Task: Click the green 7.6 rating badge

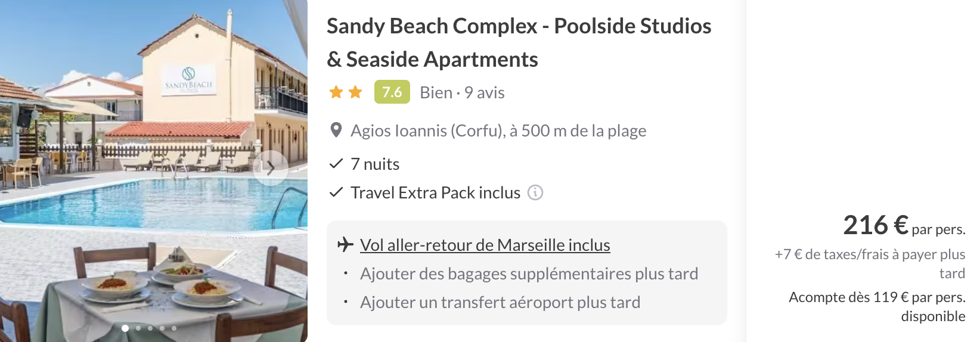Action: (x=392, y=92)
